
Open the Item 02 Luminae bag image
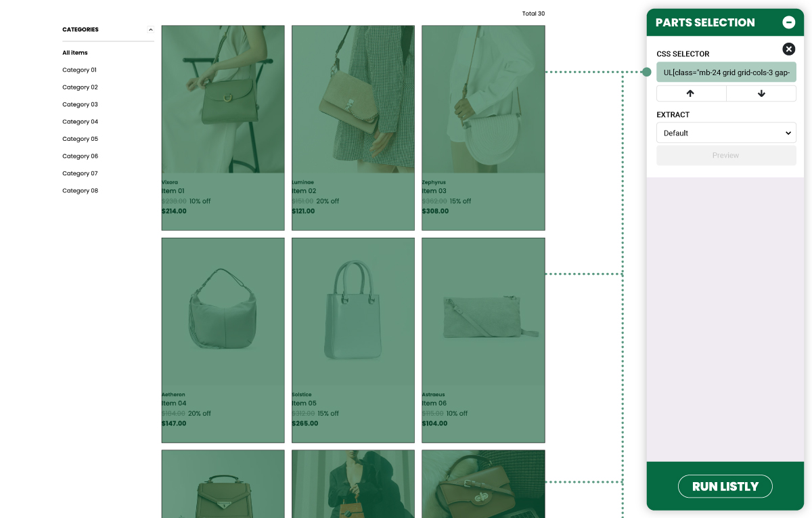(x=353, y=99)
